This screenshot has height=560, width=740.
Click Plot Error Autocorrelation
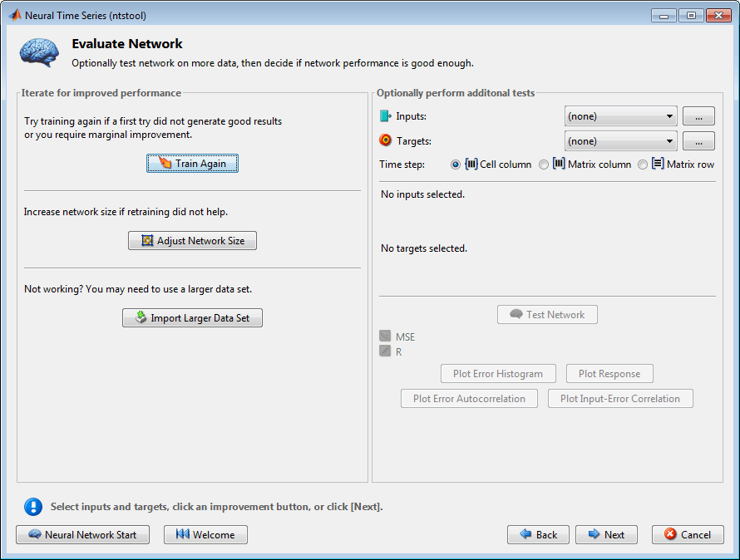tap(469, 399)
